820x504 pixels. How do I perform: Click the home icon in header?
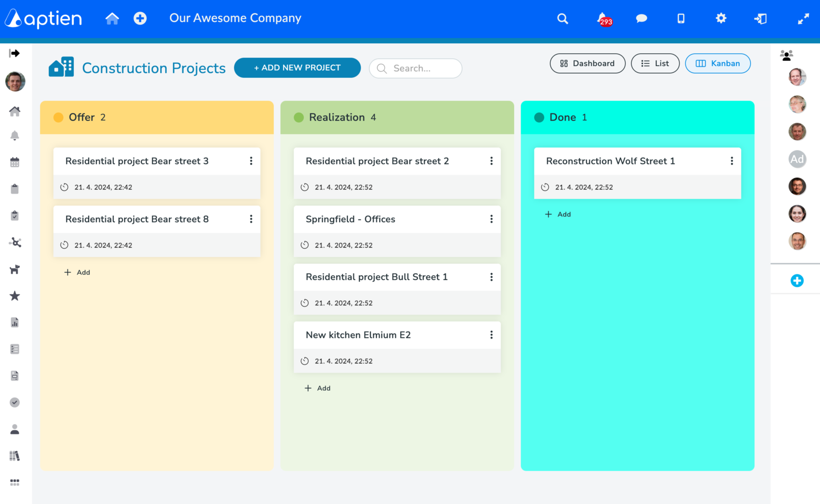tap(112, 19)
